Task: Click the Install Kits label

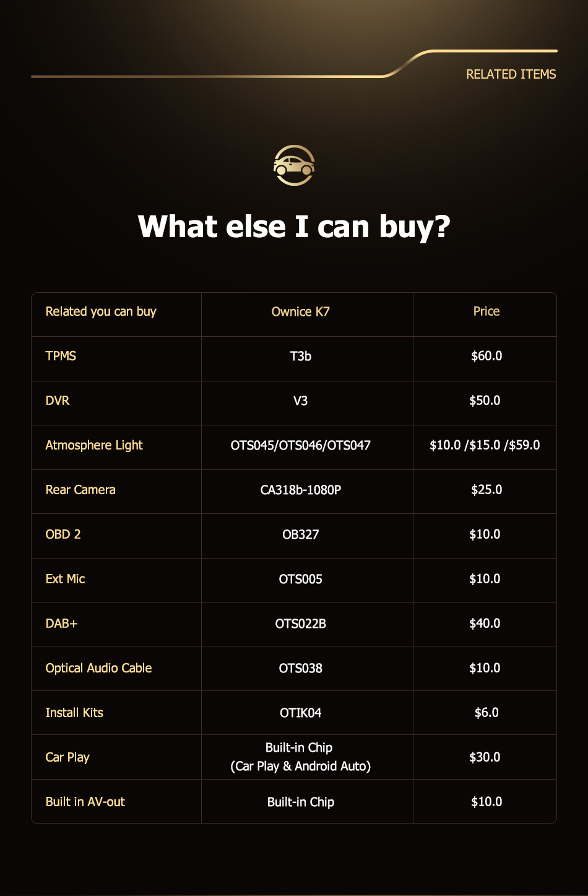Action: click(x=74, y=713)
